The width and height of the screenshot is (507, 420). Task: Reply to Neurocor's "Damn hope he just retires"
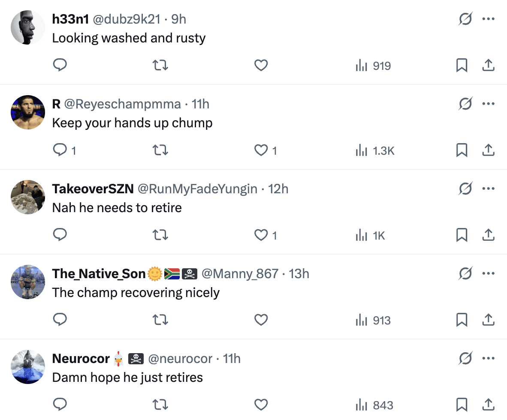click(x=60, y=405)
